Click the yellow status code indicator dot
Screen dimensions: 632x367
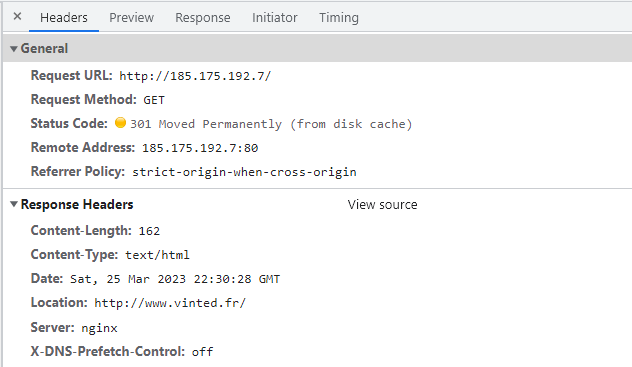click(x=120, y=122)
